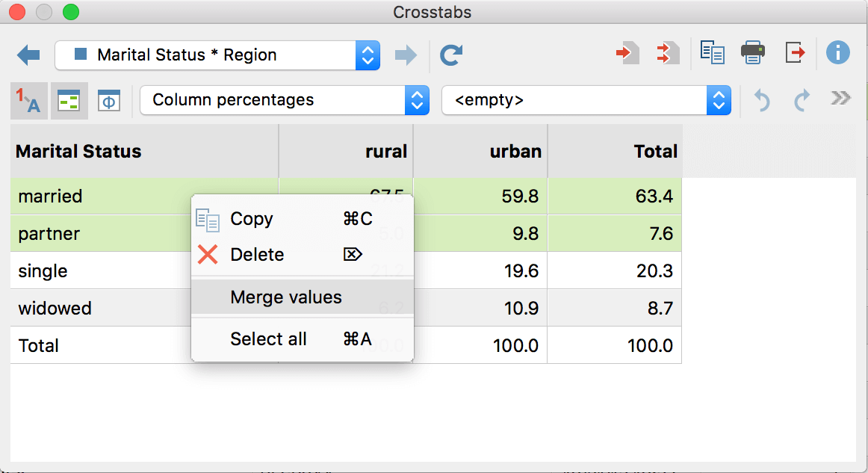
Task: Click the single red arrow insert icon
Action: 627,53
